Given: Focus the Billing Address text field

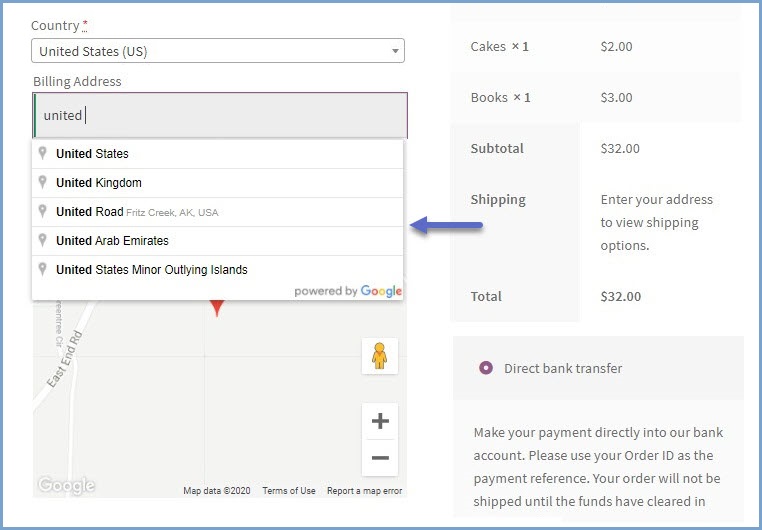Looking at the screenshot, I should [x=220, y=115].
